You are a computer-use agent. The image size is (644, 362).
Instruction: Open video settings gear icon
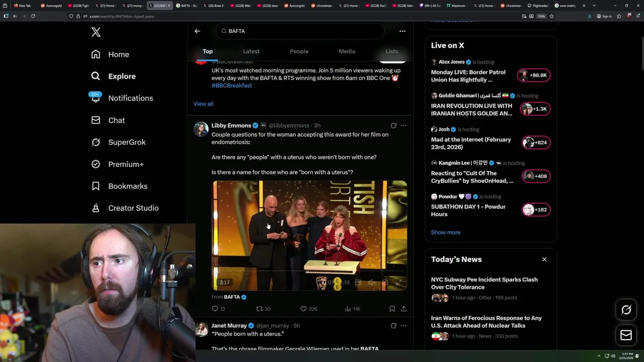coord(384,283)
